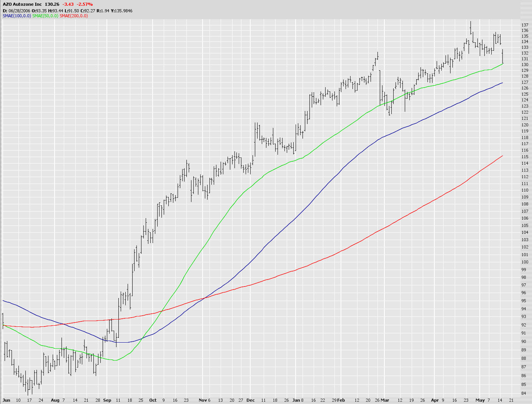Screen dimensions: 532x404
Task: Click the Jun label on date axis
Action: pos(6,400)
